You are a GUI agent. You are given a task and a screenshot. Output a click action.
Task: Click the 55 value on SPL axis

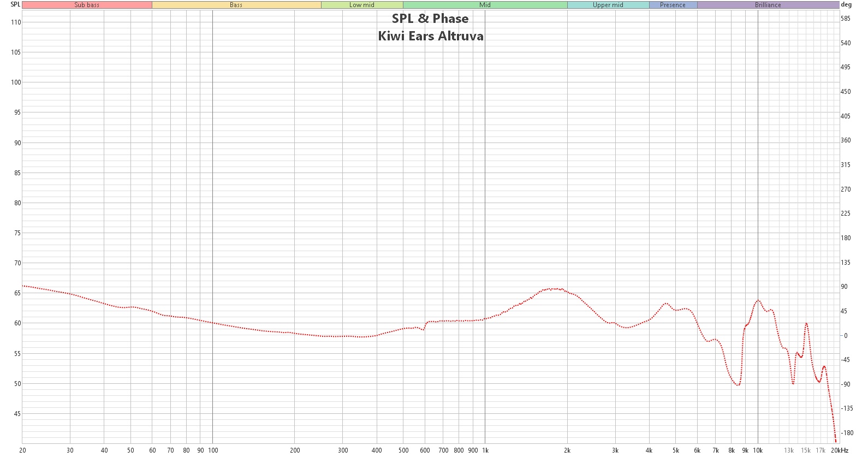[x=17, y=354]
